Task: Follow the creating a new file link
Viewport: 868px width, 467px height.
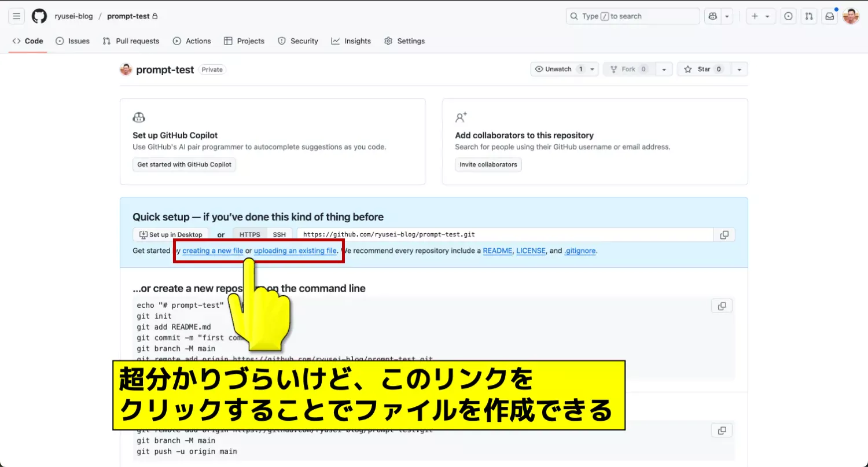Action: click(213, 251)
